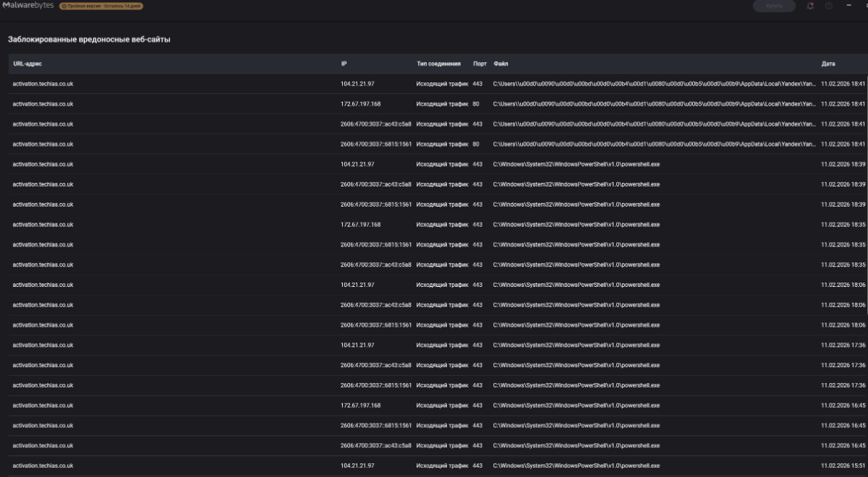
Task: Click IP 172.67.197.168 with port 80
Action: click(x=360, y=104)
